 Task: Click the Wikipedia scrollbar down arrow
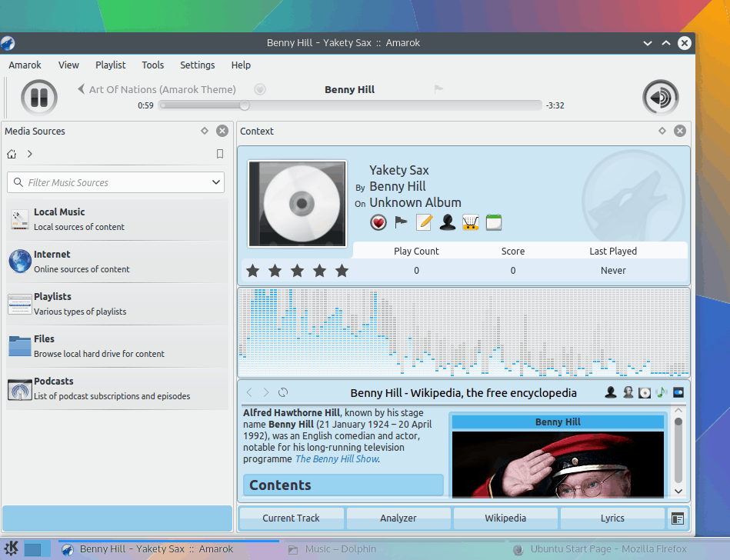coord(678,491)
